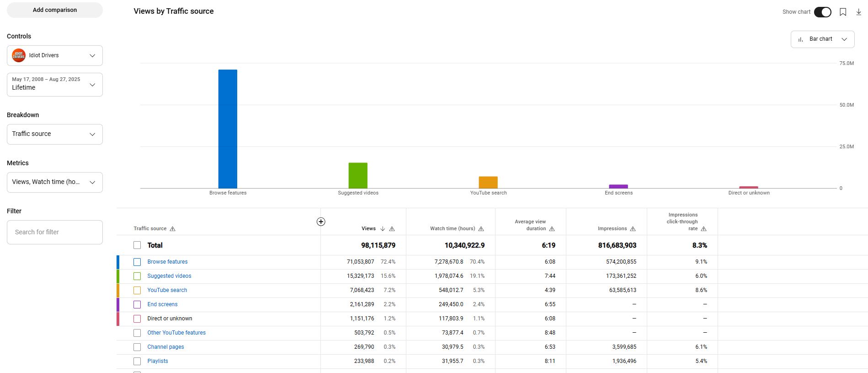The image size is (868, 373).
Task: Click the plus icon to add metric column
Action: point(321,222)
